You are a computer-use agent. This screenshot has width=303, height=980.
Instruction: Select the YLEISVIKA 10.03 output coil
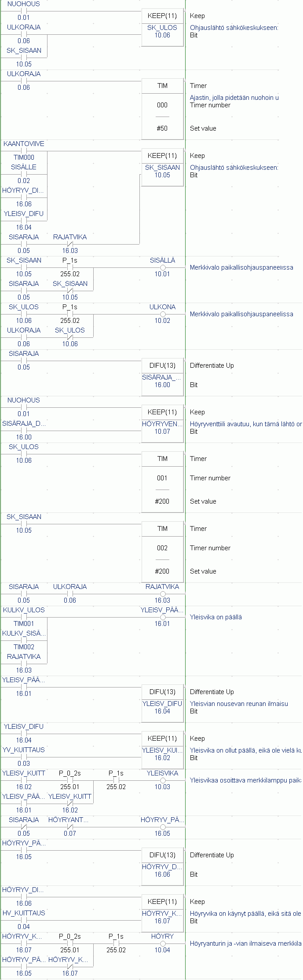coord(163,781)
